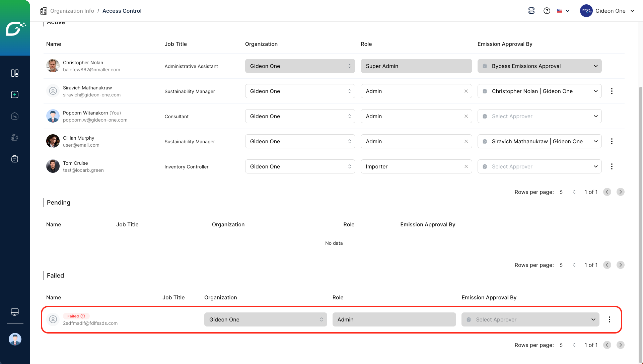Click the monitor icon in the sidebar
The image size is (643, 364).
coord(15,312)
